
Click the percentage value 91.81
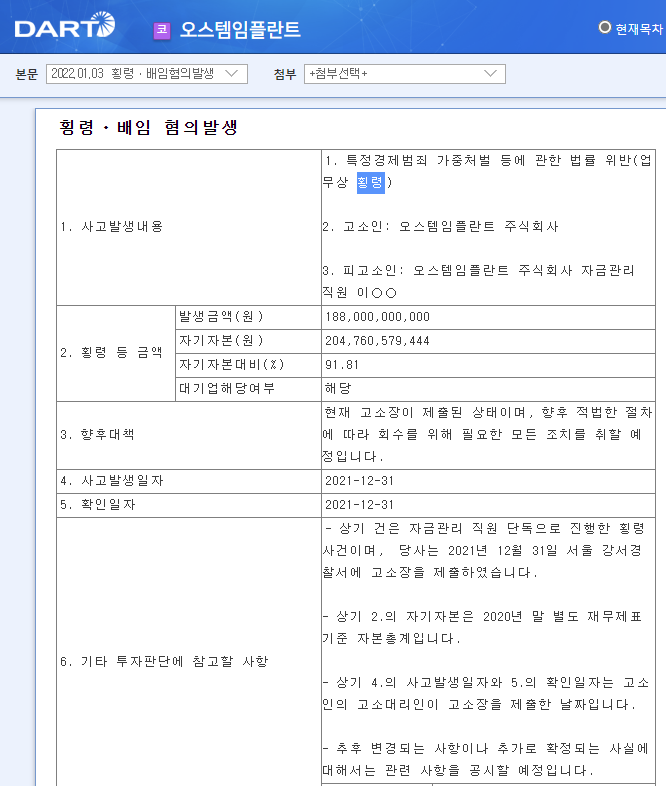342,365
